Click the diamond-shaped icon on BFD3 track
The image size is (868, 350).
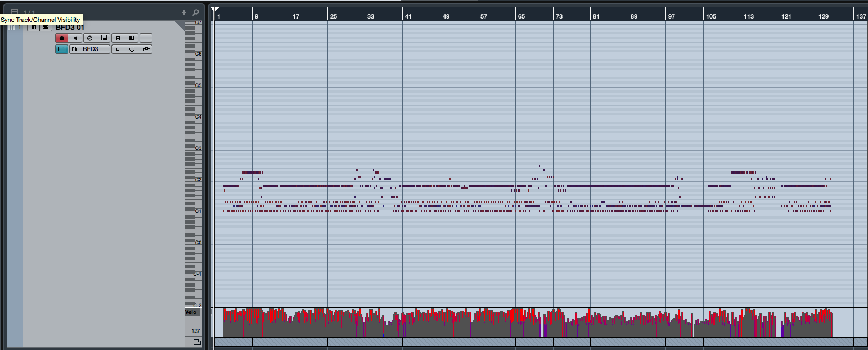132,49
